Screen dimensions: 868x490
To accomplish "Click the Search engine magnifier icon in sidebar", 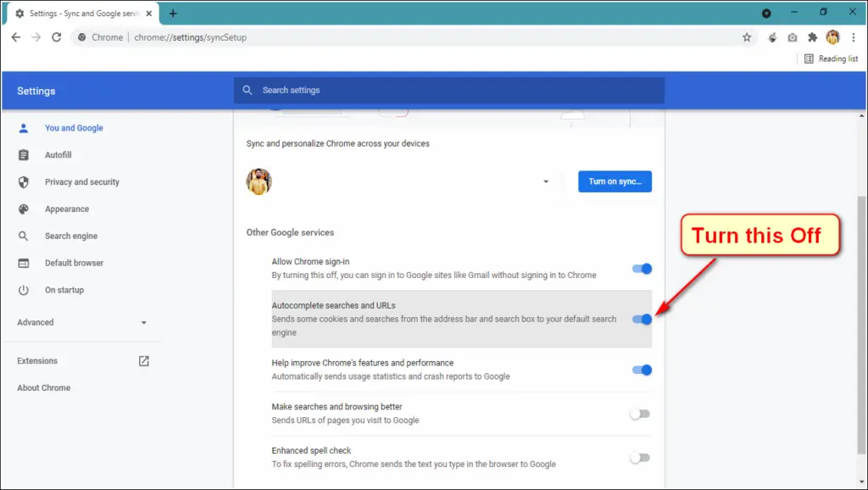I will (23, 236).
